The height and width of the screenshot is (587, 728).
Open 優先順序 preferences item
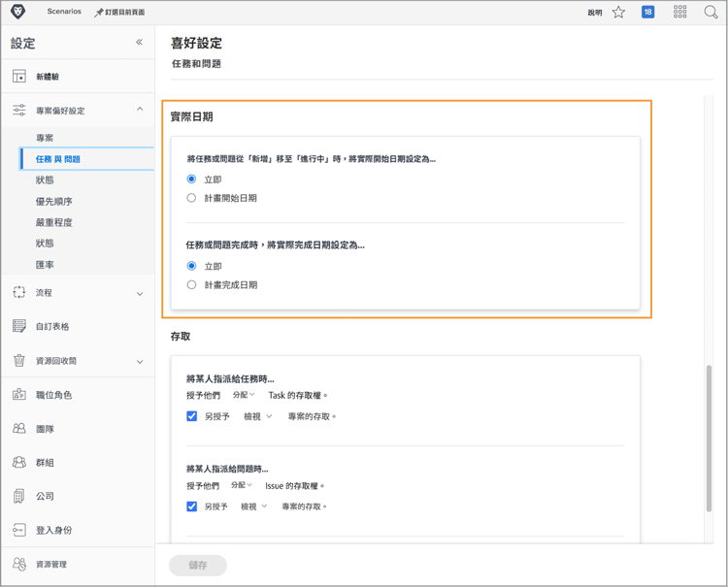click(x=53, y=201)
